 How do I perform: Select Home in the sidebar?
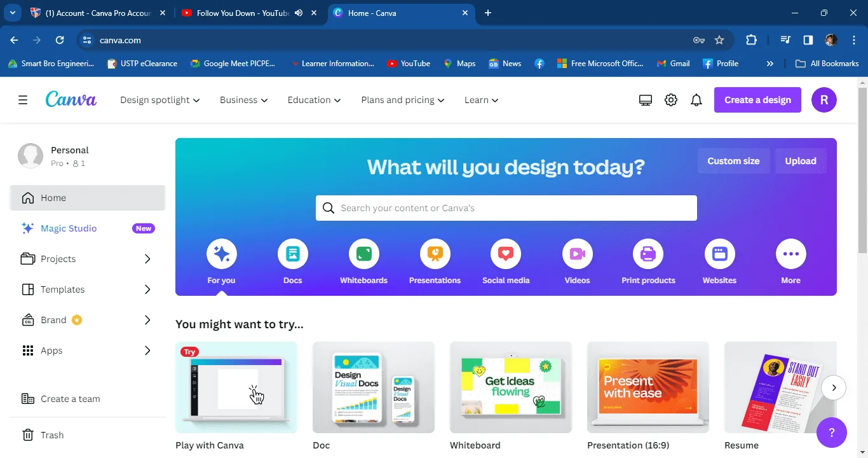pos(88,198)
